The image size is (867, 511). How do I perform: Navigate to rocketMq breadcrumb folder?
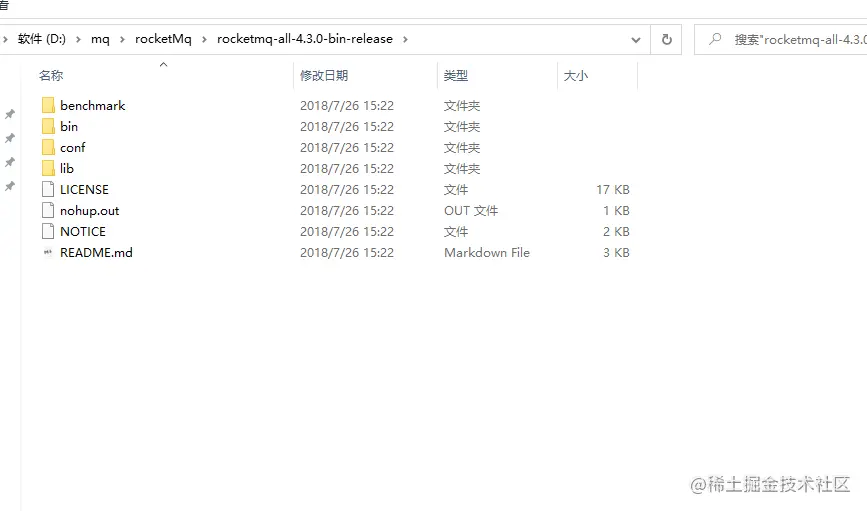coord(163,39)
